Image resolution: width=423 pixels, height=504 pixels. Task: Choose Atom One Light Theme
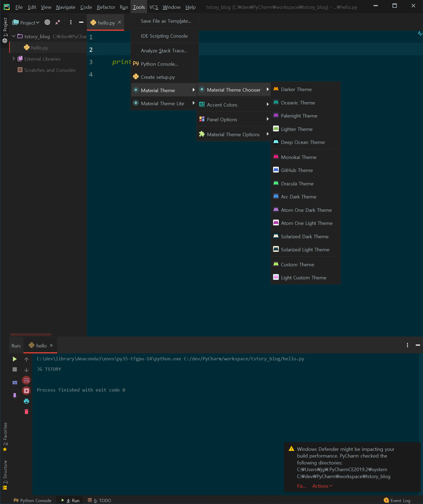305,223
